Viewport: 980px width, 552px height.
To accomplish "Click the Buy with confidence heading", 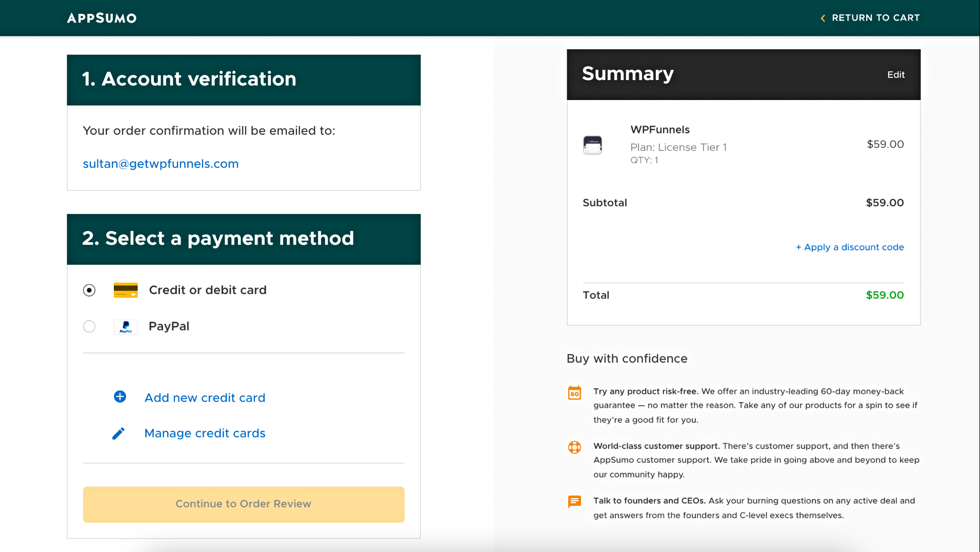I will click(x=627, y=359).
